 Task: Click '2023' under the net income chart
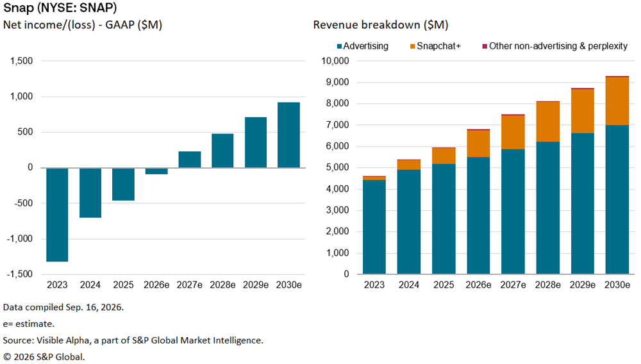point(57,285)
